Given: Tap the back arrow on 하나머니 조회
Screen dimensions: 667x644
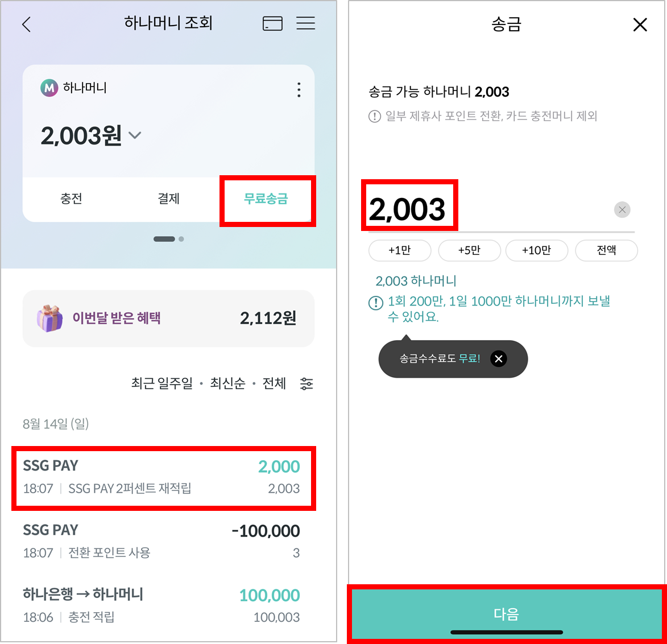Looking at the screenshot, I should [26, 24].
